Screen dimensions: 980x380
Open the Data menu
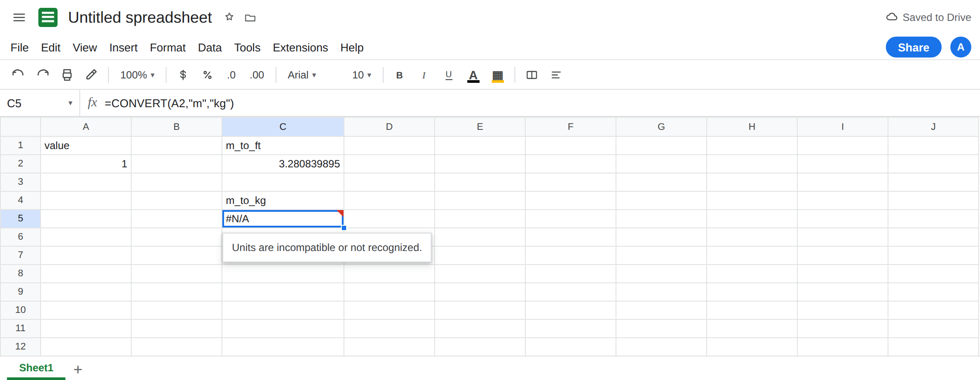[210, 47]
